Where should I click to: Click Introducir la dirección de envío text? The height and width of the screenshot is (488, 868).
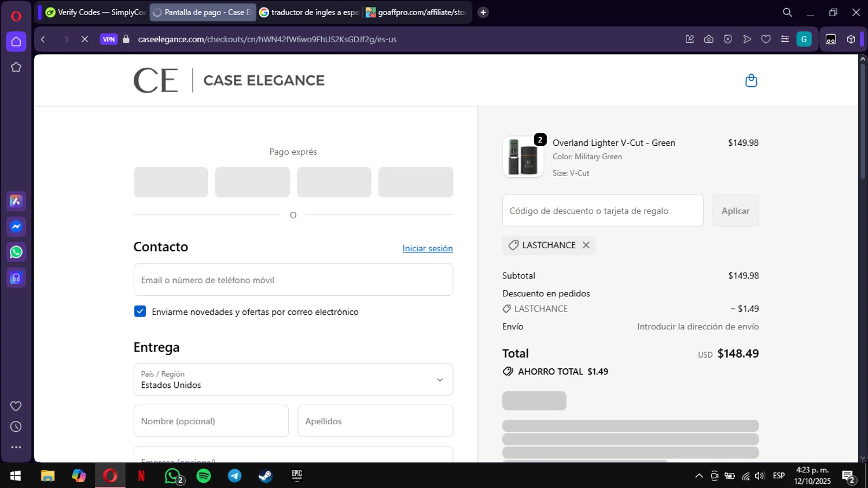click(x=698, y=326)
